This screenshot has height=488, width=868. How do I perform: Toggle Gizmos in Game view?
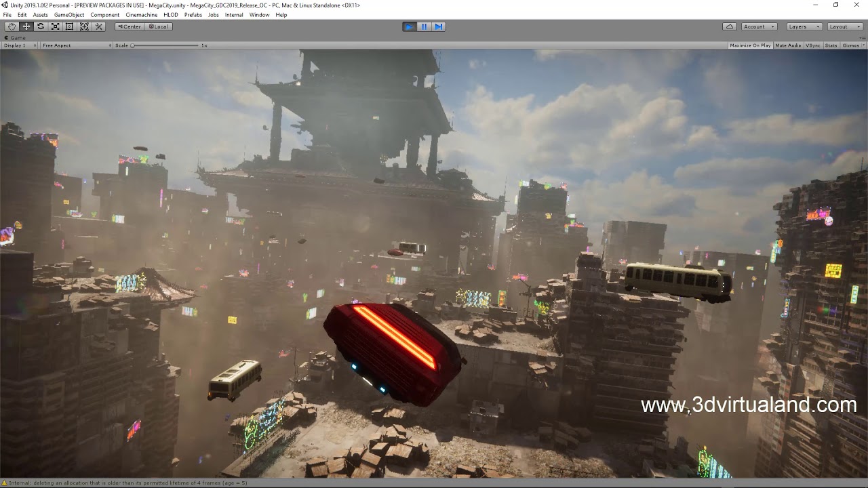pyautogui.click(x=850, y=45)
